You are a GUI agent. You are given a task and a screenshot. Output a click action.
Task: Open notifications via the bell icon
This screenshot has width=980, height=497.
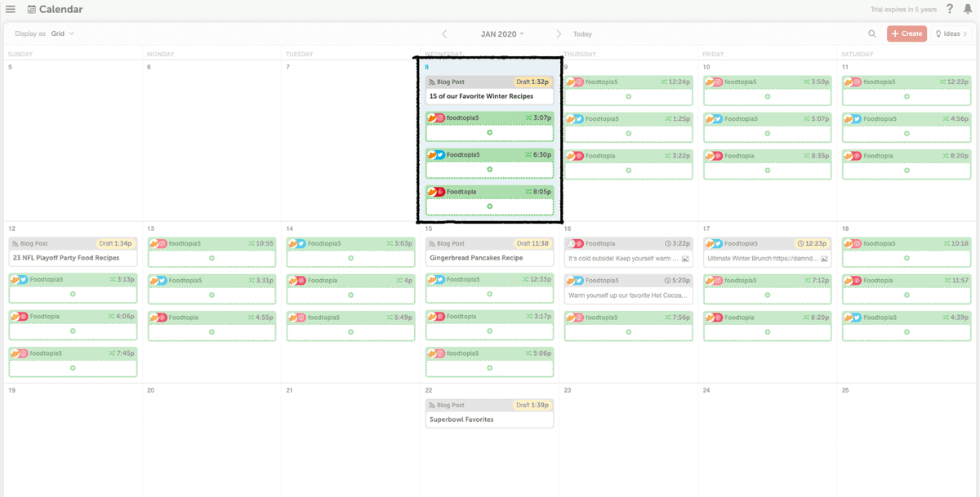967,9
